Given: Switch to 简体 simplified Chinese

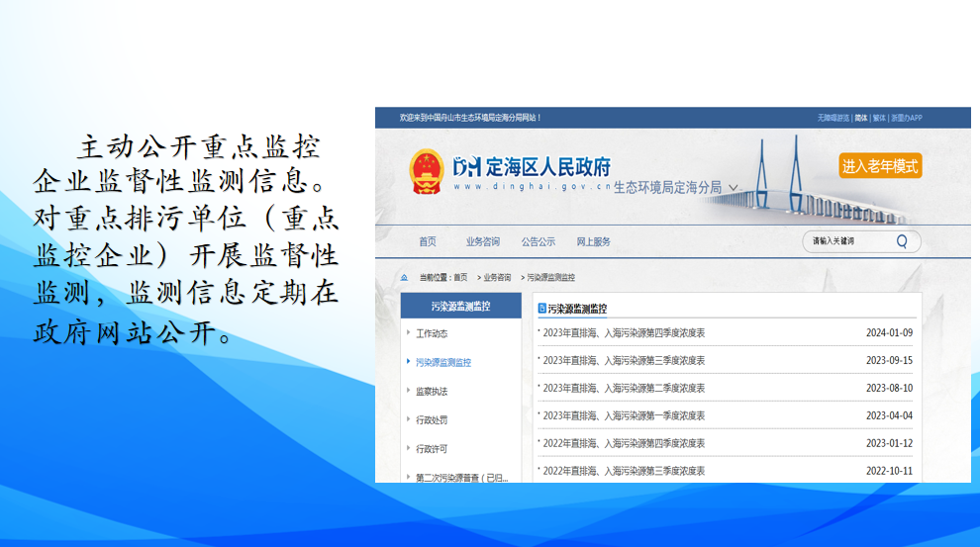Looking at the screenshot, I should pos(860,118).
